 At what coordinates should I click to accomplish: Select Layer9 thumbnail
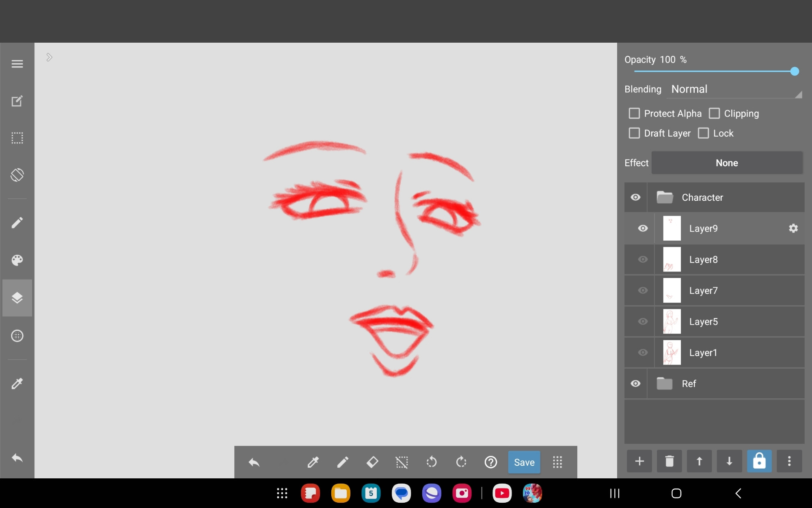tap(672, 228)
